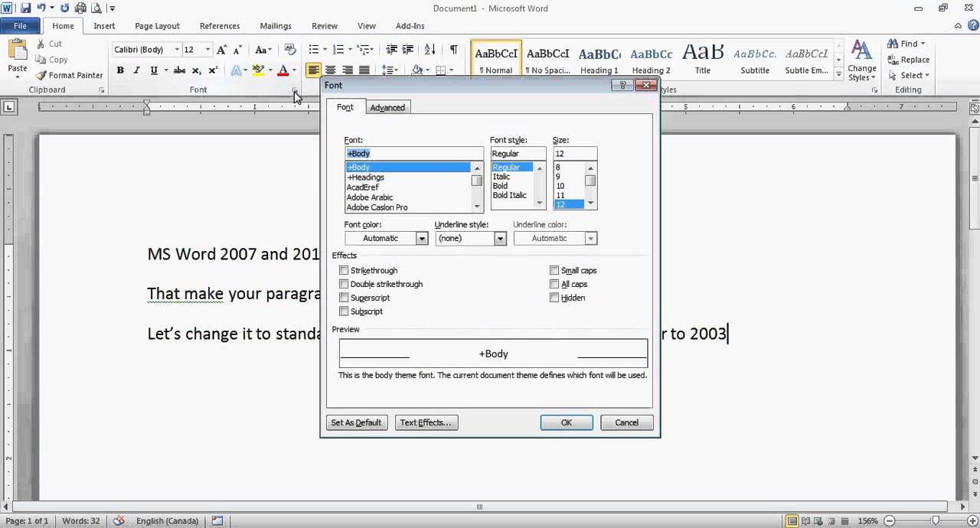Toggle Underline formatting
This screenshot has width=980, height=528.
[x=154, y=70]
